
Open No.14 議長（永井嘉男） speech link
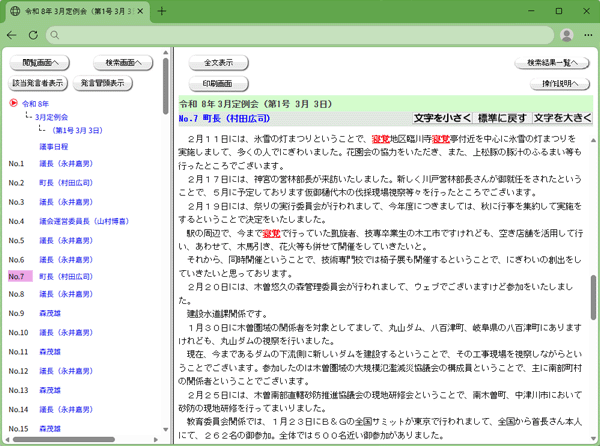point(66,409)
